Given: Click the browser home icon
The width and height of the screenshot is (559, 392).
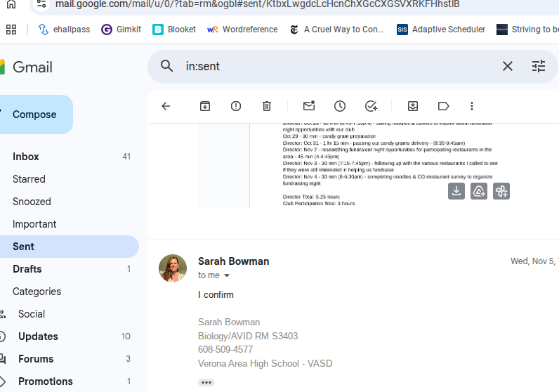Looking at the screenshot, I should pyautogui.click(x=11, y=4).
